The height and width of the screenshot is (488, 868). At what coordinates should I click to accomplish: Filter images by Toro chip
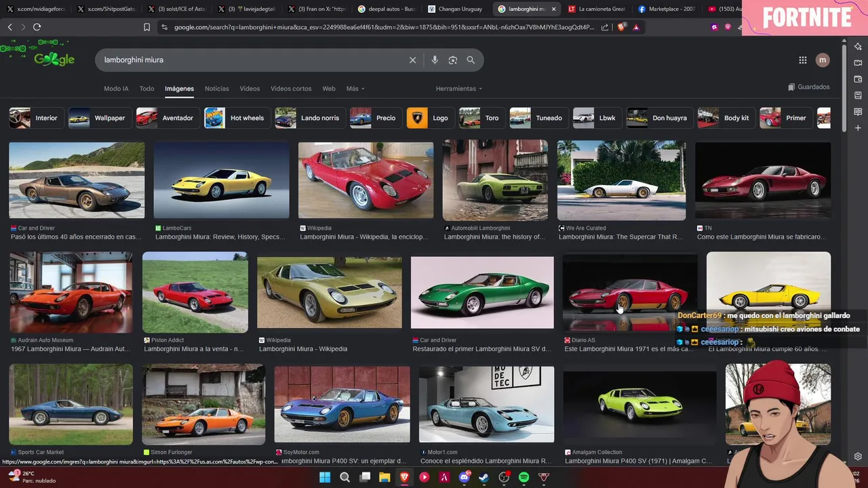coord(481,118)
